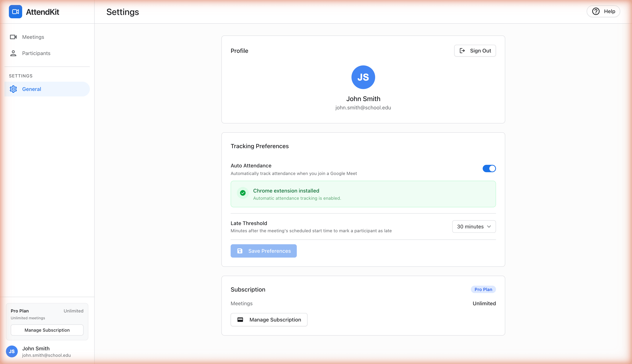This screenshot has height=364, width=632.
Task: Click the sign out arrow icon
Action: (x=462, y=51)
